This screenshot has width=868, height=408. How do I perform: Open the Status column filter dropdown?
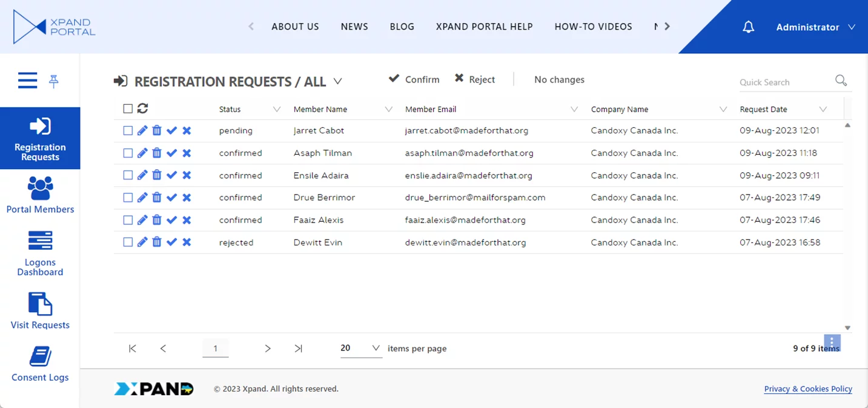(277, 110)
